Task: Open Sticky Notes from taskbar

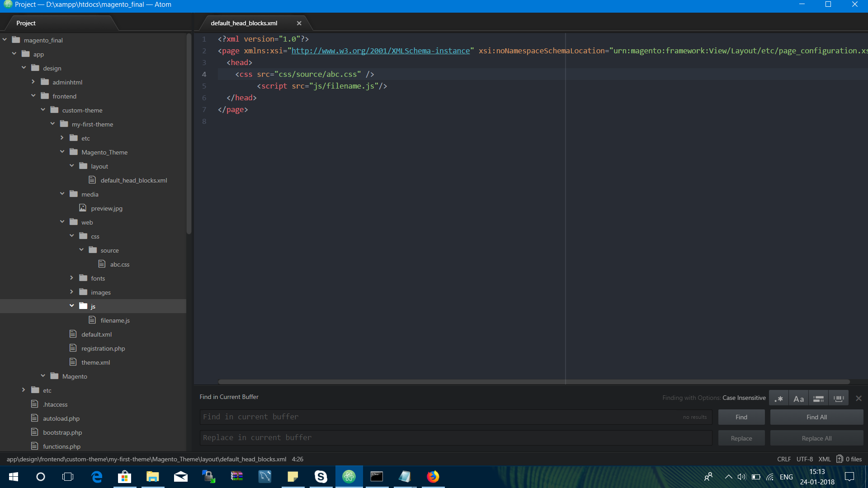Action: 293,477
